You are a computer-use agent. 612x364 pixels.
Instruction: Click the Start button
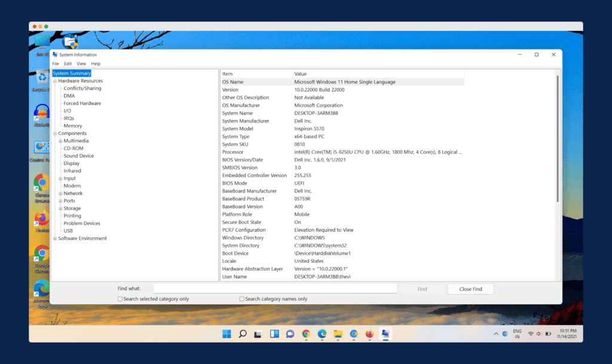(x=227, y=334)
